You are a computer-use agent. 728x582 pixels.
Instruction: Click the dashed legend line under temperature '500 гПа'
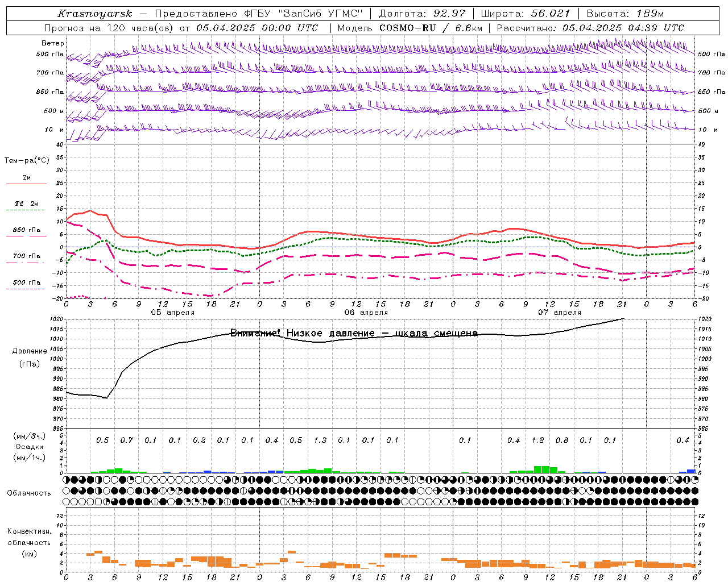(26, 289)
